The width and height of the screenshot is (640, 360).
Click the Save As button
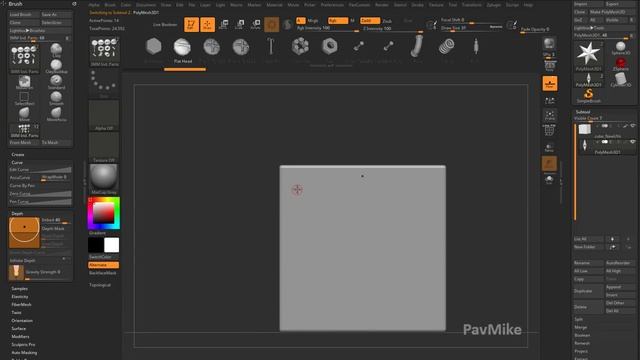pos(56,15)
